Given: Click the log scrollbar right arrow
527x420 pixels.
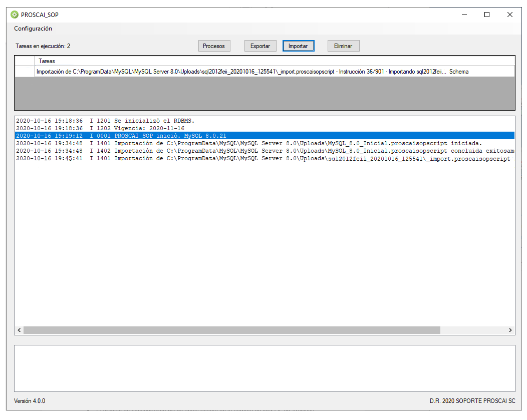Looking at the screenshot, I should [x=510, y=330].
